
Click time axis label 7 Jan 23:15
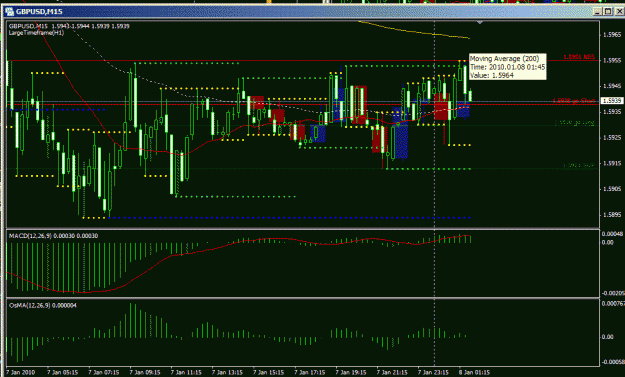pyautogui.click(x=434, y=372)
